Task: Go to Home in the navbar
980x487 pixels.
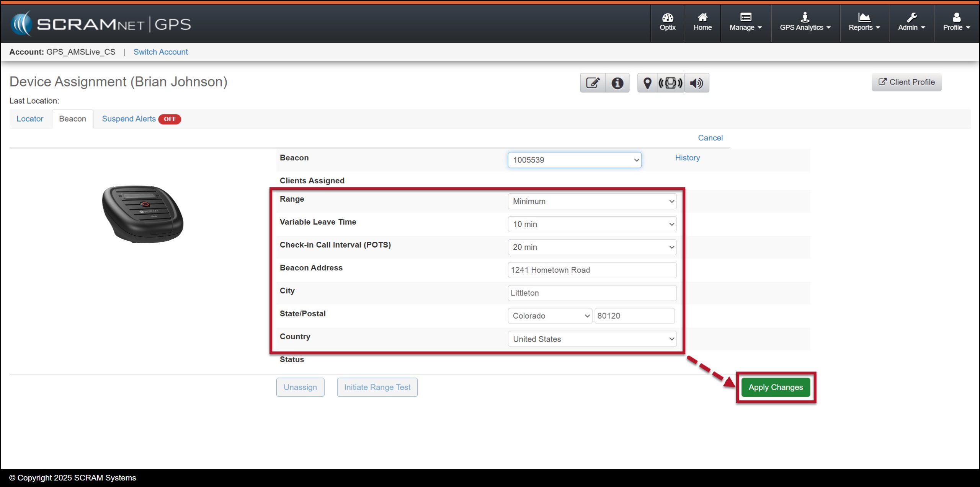Action: pyautogui.click(x=702, y=22)
